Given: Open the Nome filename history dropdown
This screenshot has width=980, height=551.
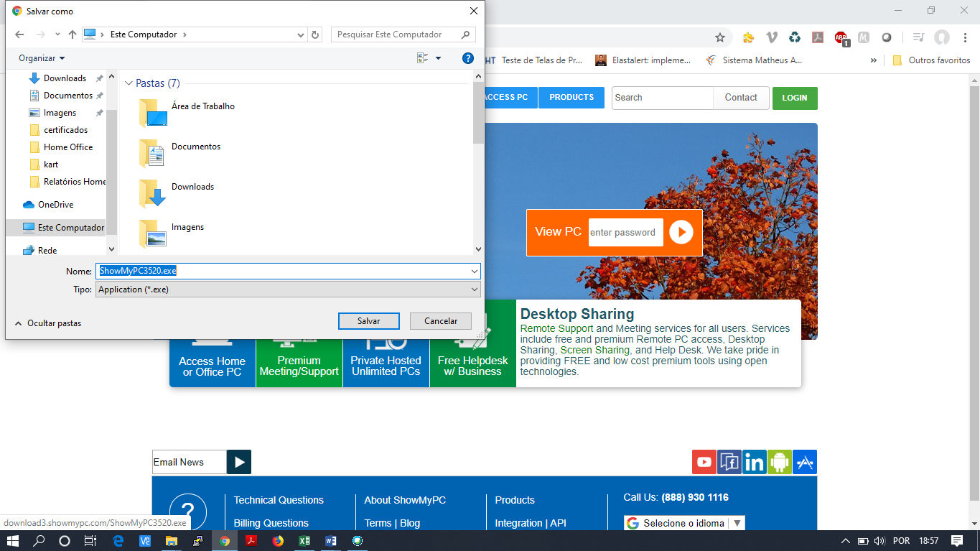Looking at the screenshot, I should tap(475, 271).
